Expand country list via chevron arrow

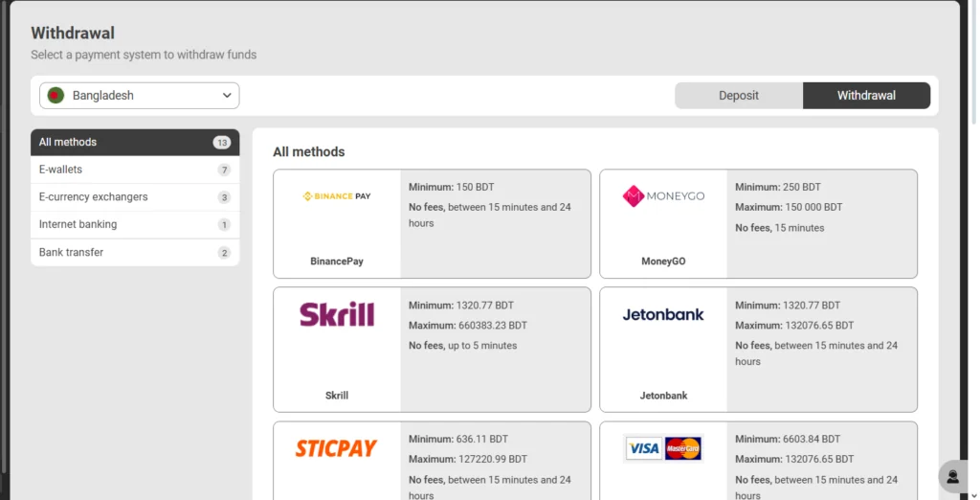[x=226, y=96]
